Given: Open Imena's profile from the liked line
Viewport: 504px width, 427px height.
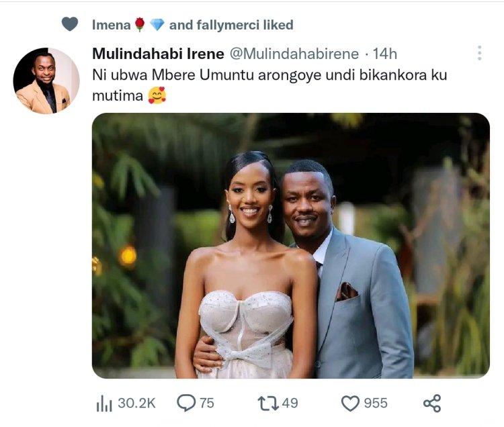Looking at the screenshot, I should (111, 25).
